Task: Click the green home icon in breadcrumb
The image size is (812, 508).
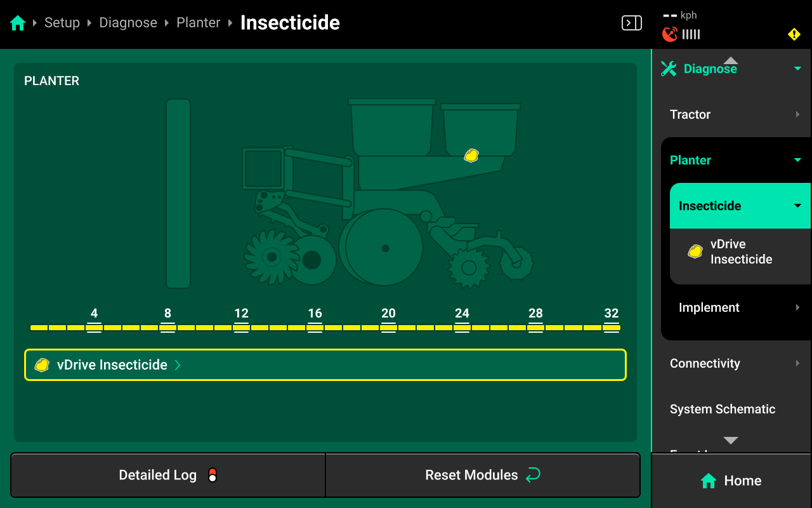Action: [18, 23]
